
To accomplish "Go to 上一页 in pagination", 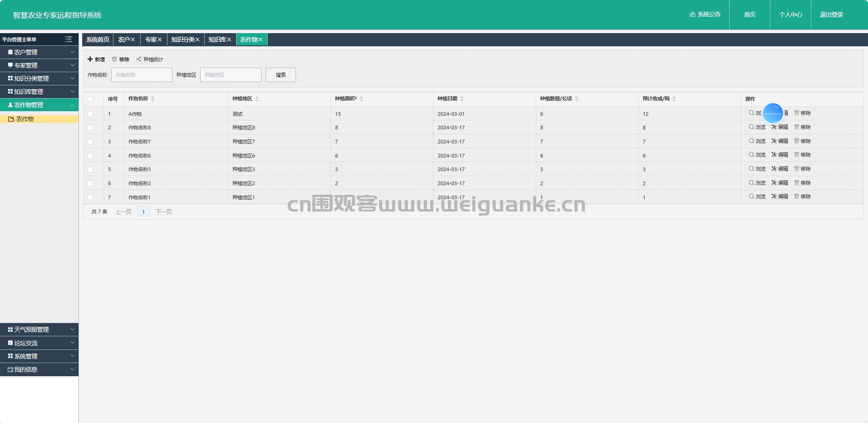I will click(123, 211).
